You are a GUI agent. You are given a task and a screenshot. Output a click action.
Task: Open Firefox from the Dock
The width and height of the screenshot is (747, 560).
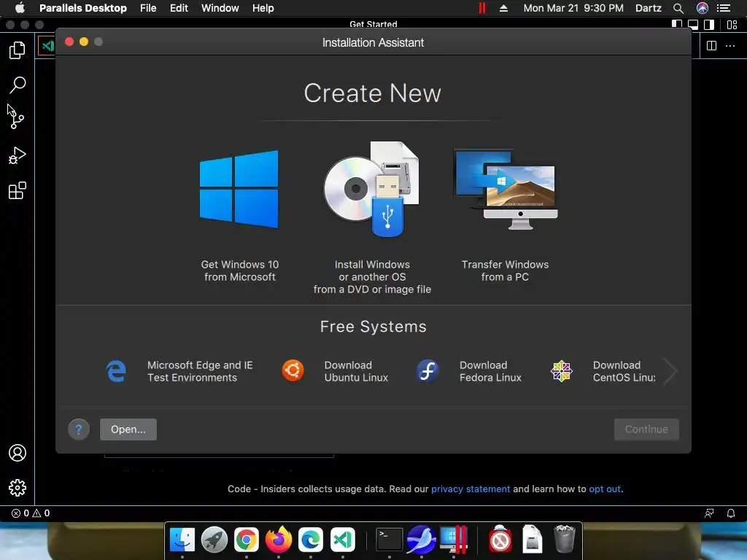pos(278,540)
